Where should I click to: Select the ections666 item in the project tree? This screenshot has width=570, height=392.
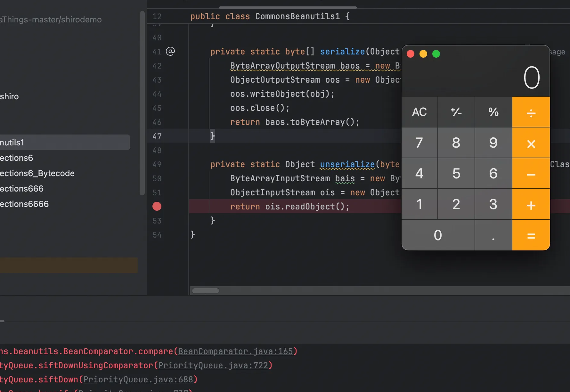tap(22, 189)
